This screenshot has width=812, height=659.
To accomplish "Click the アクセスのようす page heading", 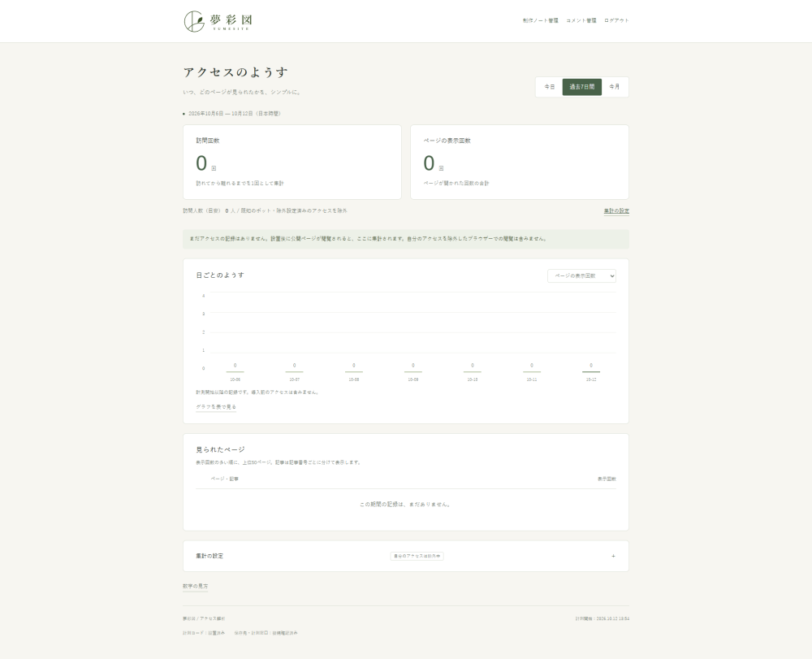I will (235, 72).
